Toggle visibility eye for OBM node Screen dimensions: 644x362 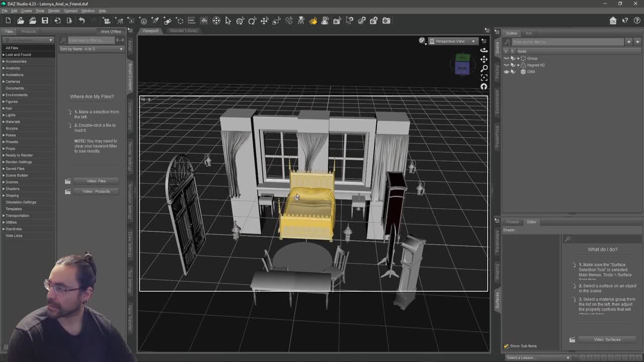[506, 72]
